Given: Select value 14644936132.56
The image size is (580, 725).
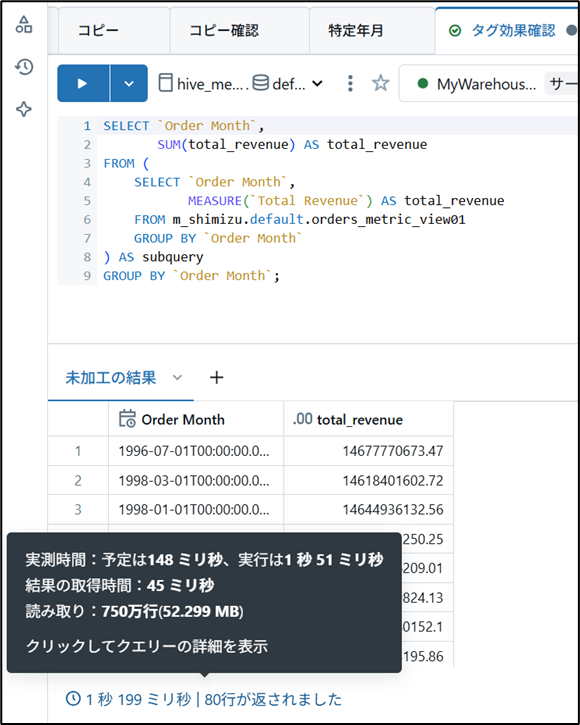Looking at the screenshot, I should pos(368,510).
